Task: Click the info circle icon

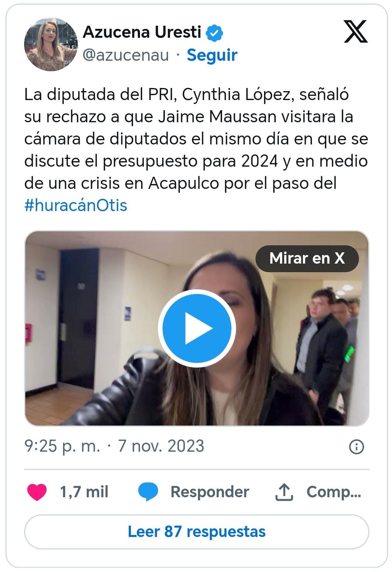Action: (357, 447)
